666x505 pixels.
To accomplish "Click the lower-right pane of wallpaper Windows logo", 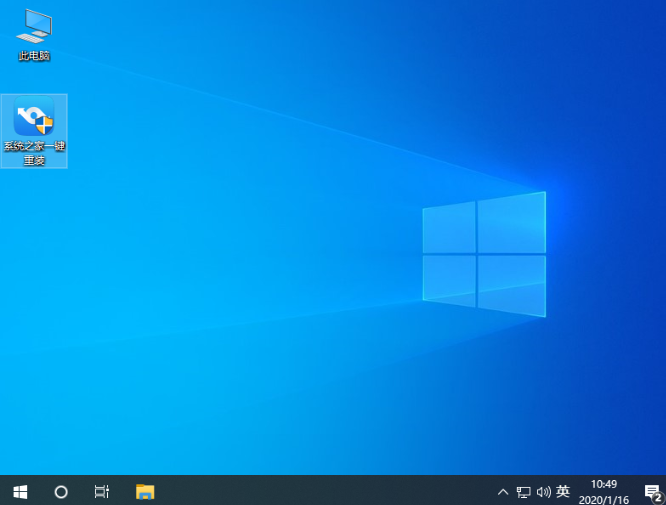I will (x=511, y=285).
